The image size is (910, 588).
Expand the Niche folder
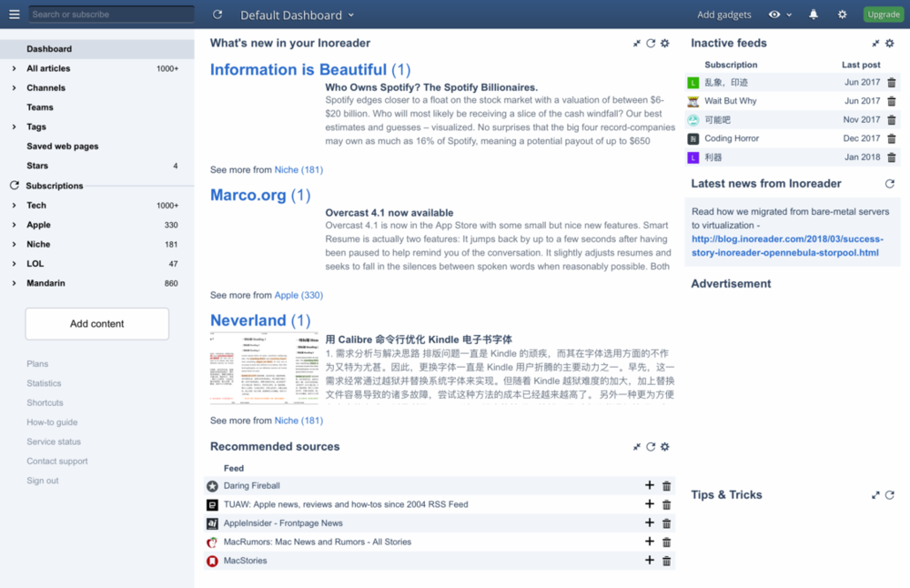14,244
